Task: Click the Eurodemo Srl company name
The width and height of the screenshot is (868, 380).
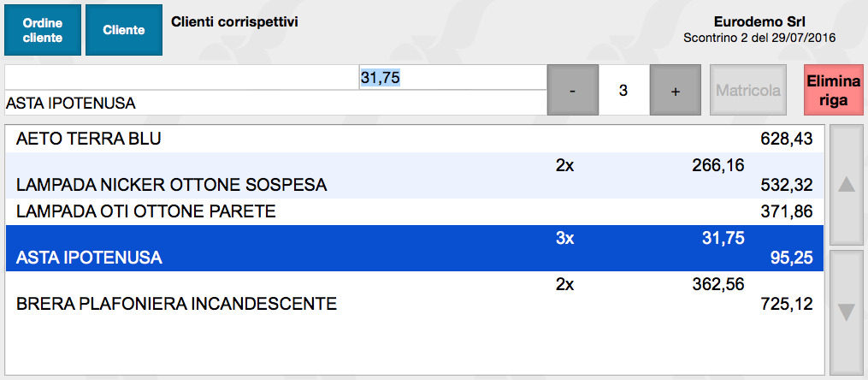Action: [759, 21]
